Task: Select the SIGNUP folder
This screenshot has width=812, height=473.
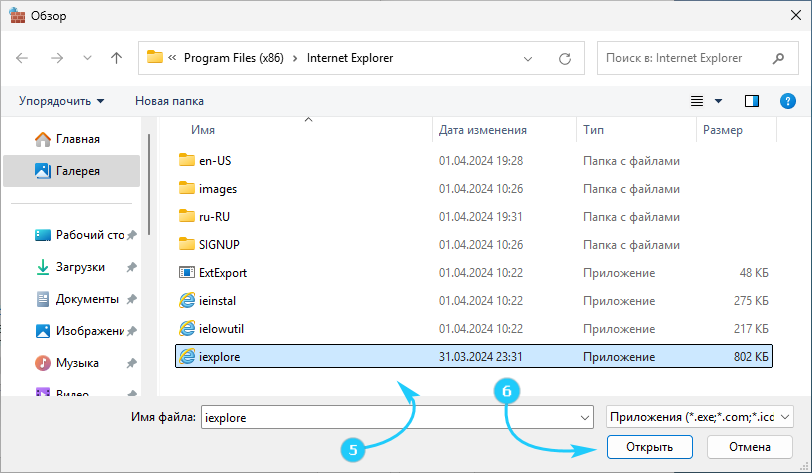Action: [x=474, y=245]
